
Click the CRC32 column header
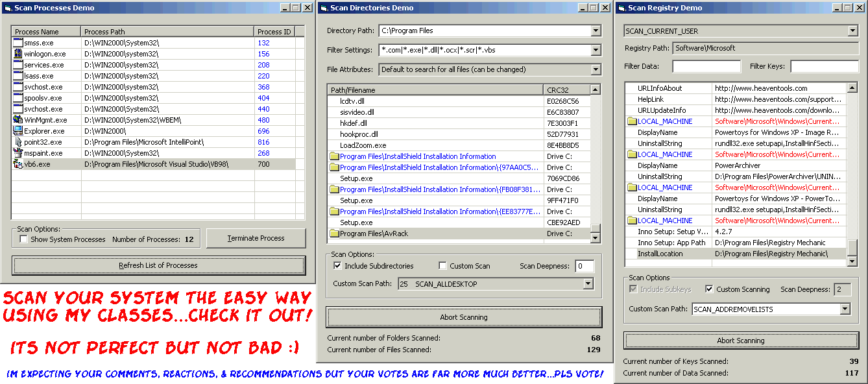[x=566, y=90]
